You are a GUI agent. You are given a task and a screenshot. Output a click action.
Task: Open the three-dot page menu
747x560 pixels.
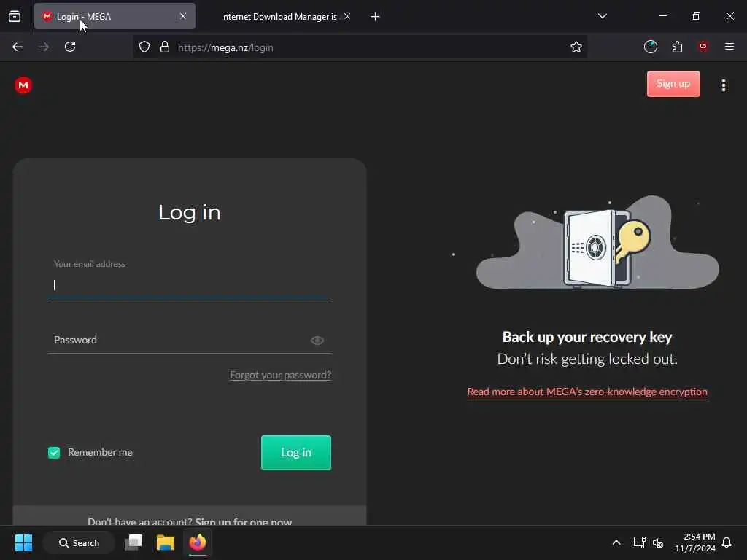[x=723, y=85]
